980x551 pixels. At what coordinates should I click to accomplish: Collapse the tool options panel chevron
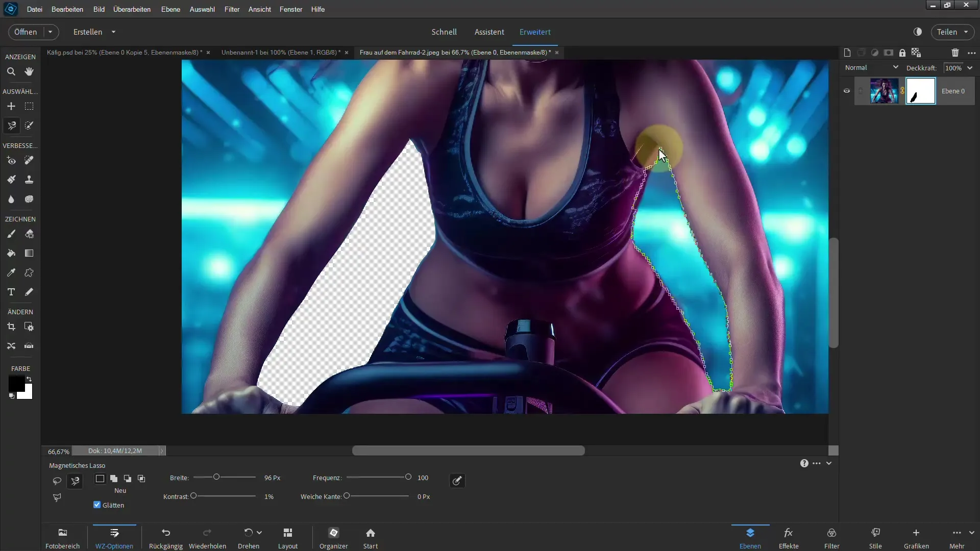(x=829, y=463)
